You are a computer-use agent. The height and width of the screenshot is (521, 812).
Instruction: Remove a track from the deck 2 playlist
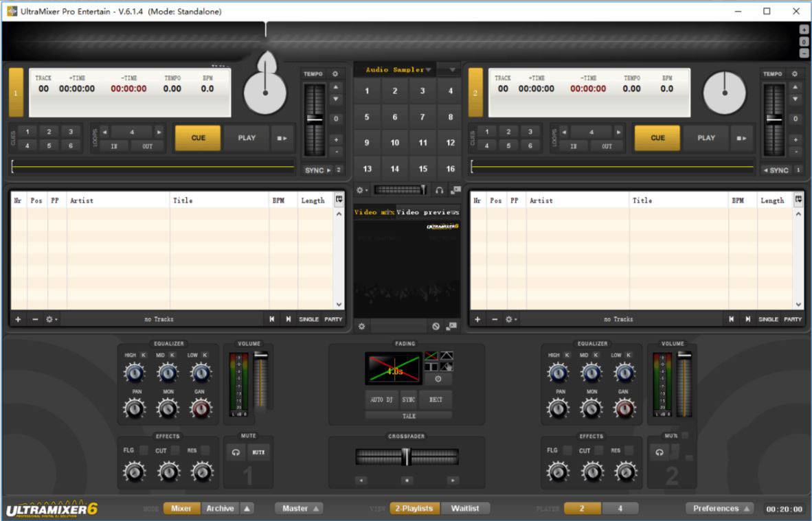pyautogui.click(x=495, y=319)
